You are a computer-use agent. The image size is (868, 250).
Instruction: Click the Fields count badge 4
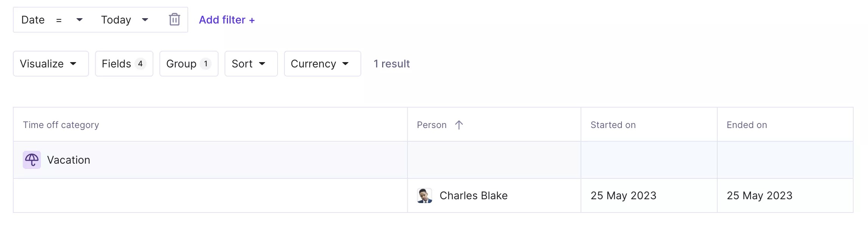(x=141, y=64)
